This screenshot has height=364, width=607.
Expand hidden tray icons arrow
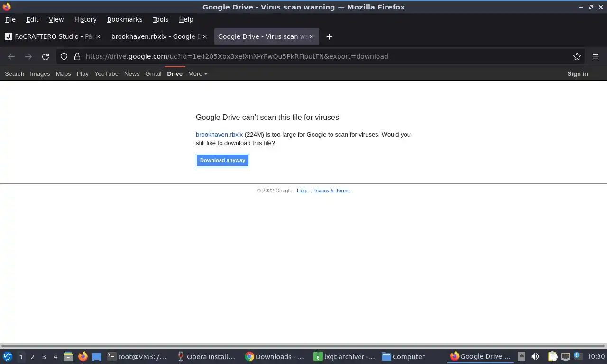(521, 356)
